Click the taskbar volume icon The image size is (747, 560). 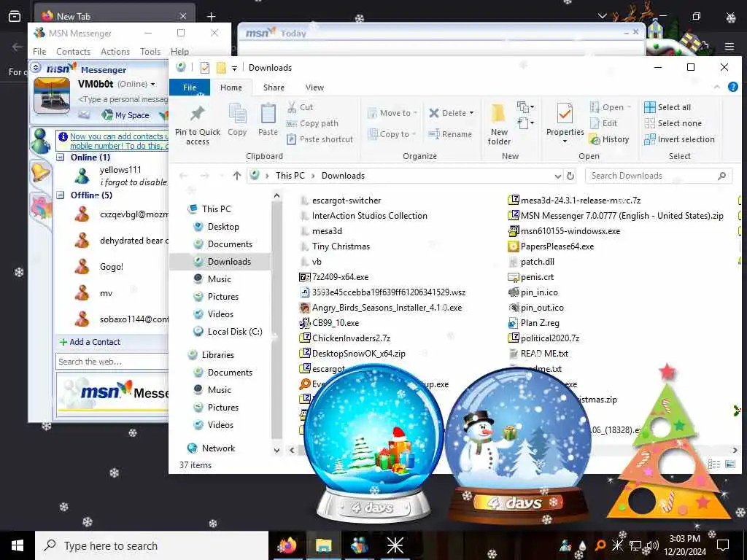(x=653, y=545)
